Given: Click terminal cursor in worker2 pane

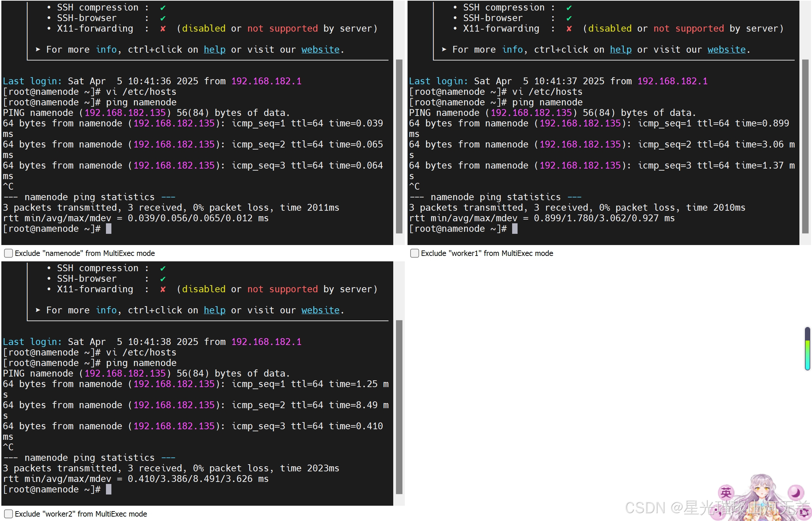Looking at the screenshot, I should 109,489.
